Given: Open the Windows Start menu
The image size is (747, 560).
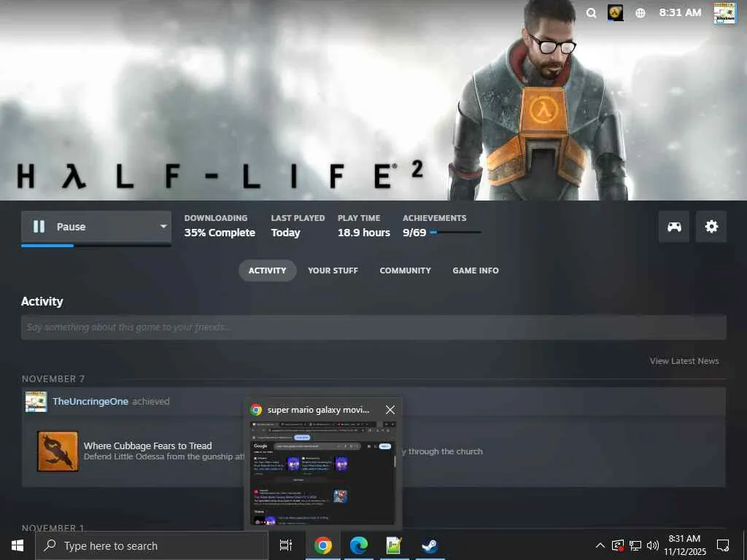Looking at the screenshot, I should (x=18, y=545).
